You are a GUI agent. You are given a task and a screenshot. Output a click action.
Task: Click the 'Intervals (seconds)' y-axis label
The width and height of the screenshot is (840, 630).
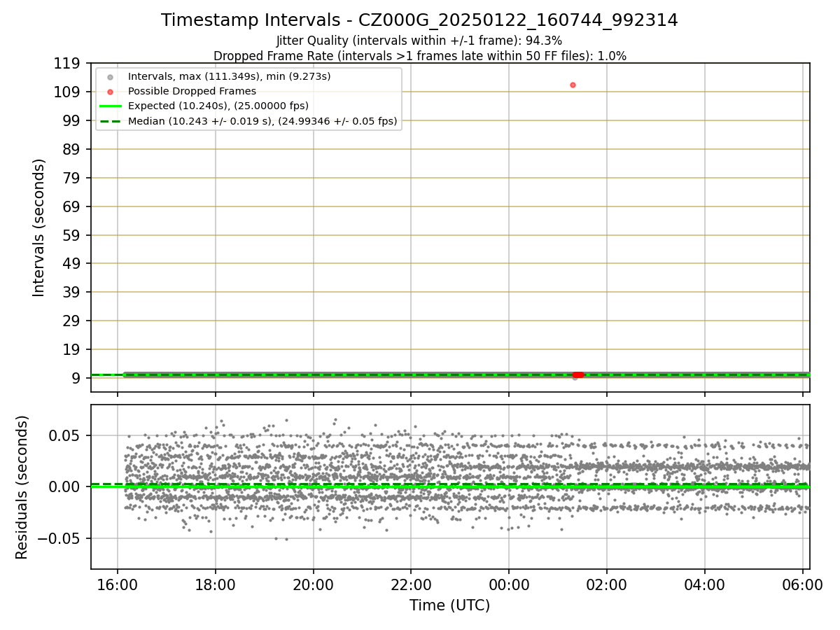(x=39, y=227)
